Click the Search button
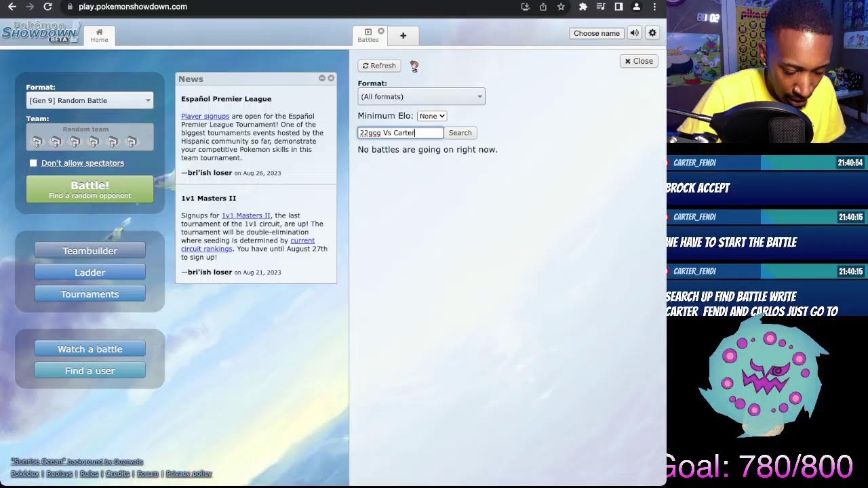The image size is (868, 488). click(x=460, y=133)
